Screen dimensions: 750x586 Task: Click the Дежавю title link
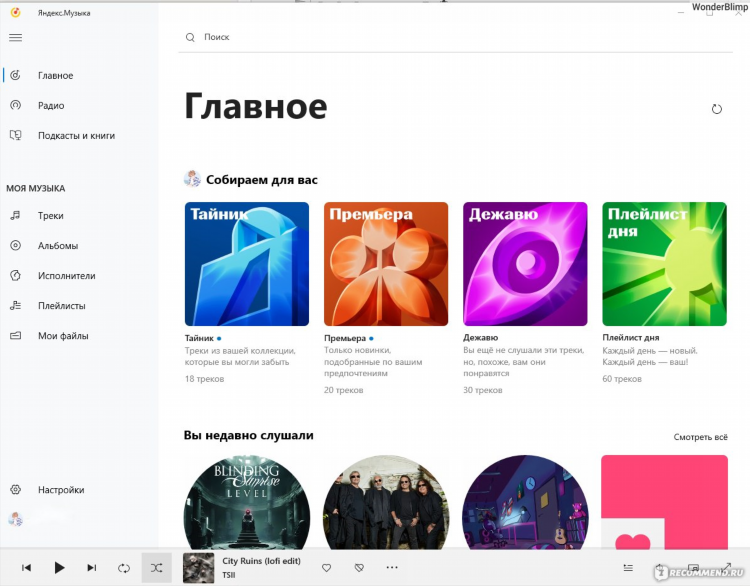pyautogui.click(x=480, y=338)
